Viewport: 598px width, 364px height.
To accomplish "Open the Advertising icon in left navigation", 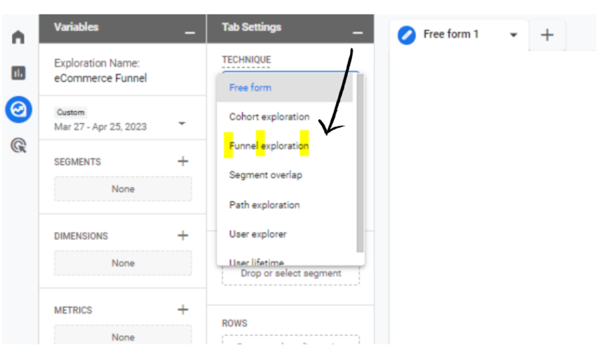I will [x=18, y=144].
